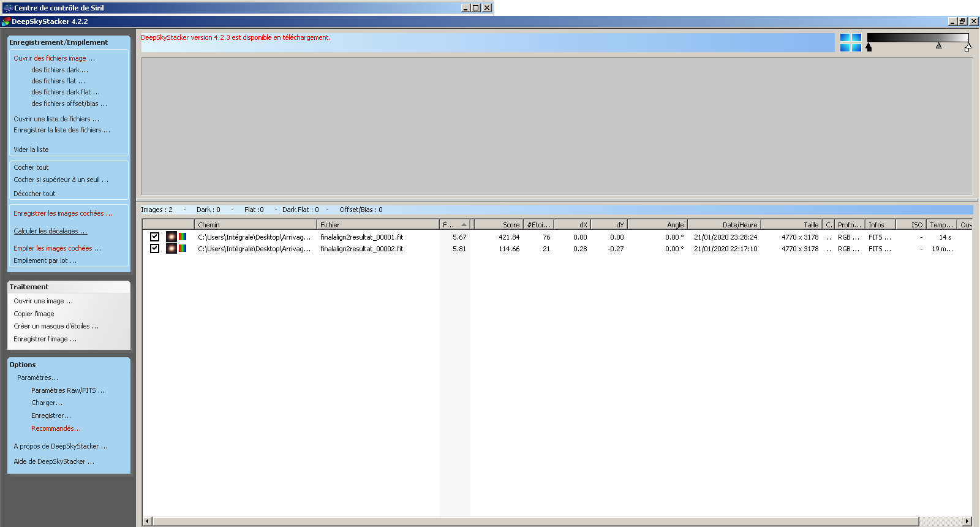Click 'Enregistrer...' under Options
Screen dimensions: 980x527
coord(51,415)
